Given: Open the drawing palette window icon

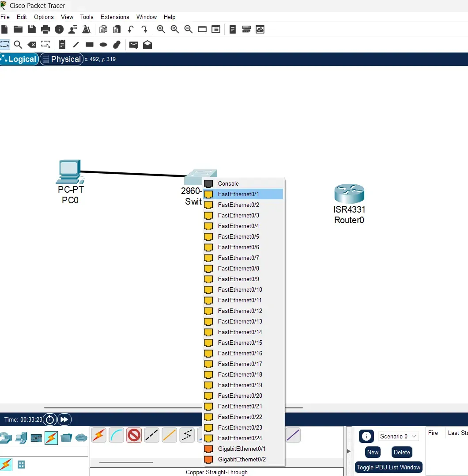Looking at the screenshot, I should pyautogui.click(x=202, y=30).
